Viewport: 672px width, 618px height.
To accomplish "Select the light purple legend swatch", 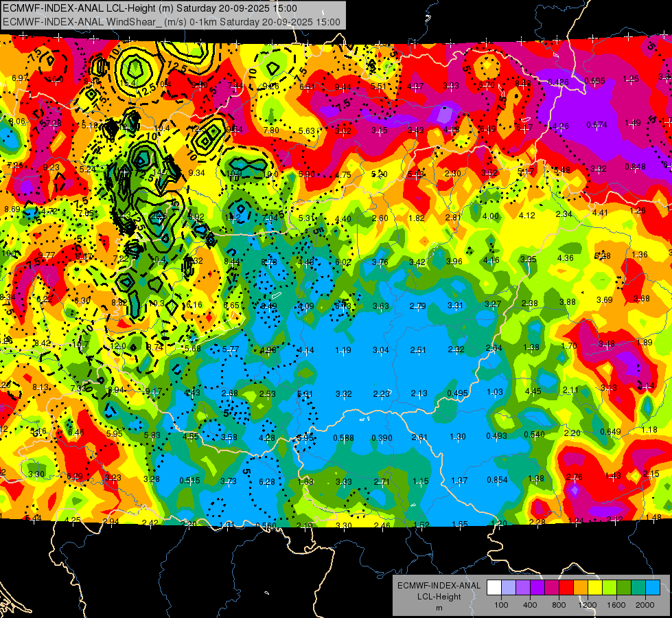I will click(523, 587).
